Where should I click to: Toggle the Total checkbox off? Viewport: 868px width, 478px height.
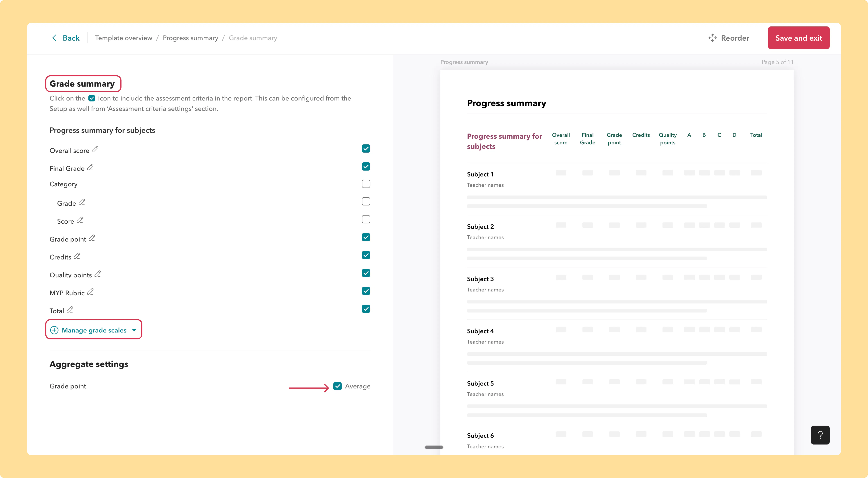coord(366,309)
